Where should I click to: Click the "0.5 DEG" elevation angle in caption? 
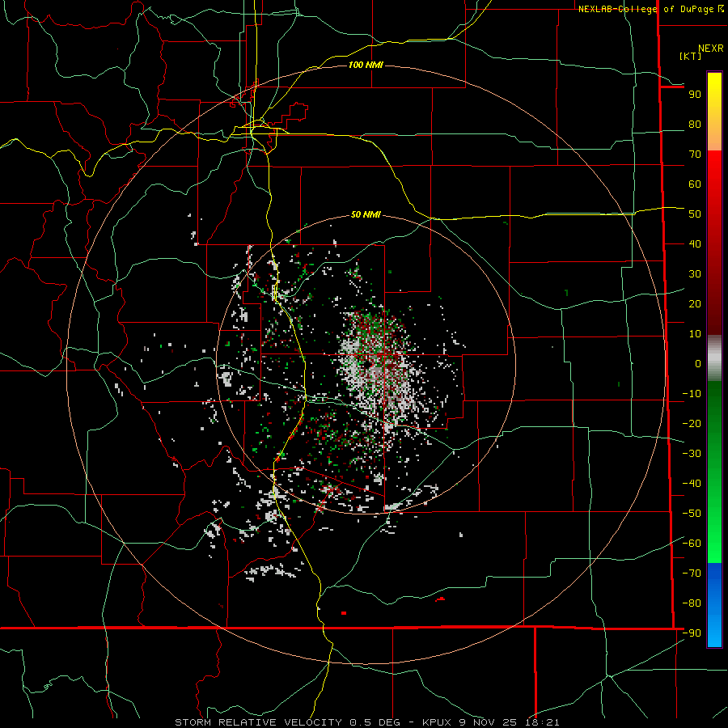pos(376,722)
